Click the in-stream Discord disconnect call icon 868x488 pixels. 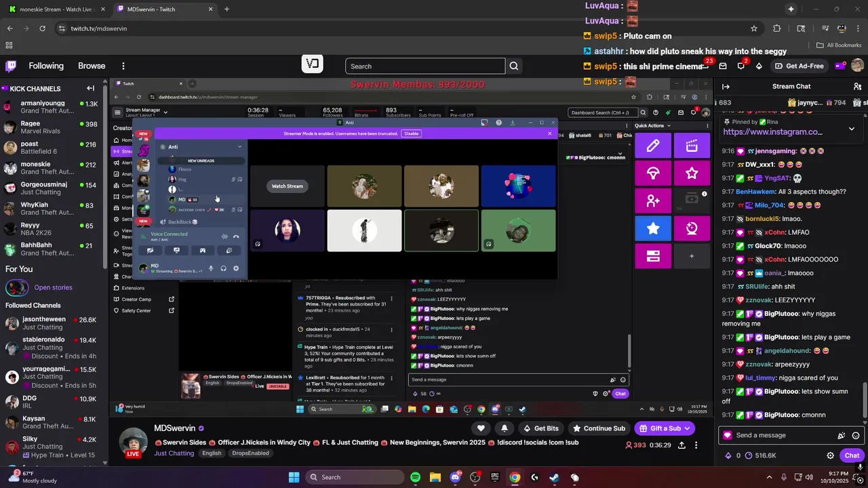coord(236,237)
